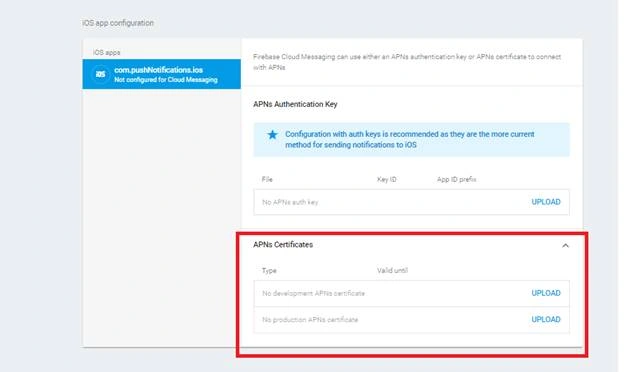624x372 pixels.
Task: Click the 'Type' column header
Action: tap(269, 271)
